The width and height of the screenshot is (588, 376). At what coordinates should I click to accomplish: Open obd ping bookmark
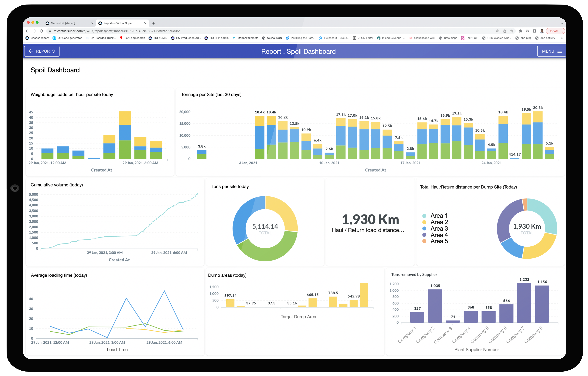point(524,38)
